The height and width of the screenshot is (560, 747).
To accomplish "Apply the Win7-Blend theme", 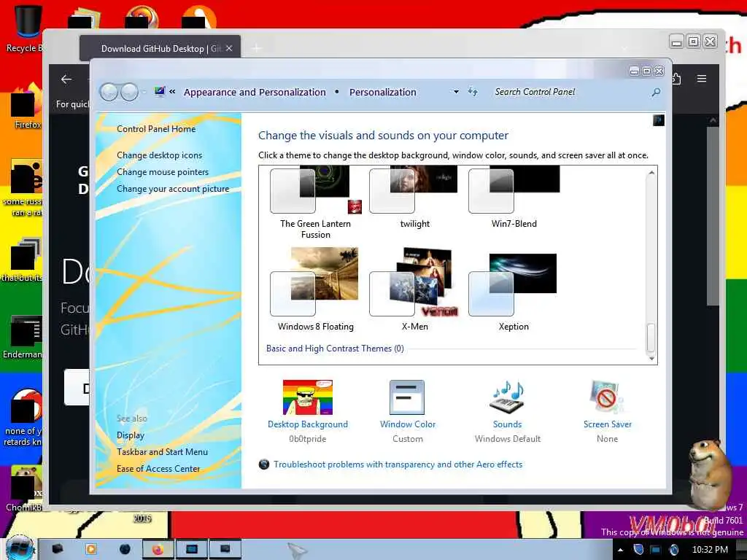I will [x=514, y=198].
